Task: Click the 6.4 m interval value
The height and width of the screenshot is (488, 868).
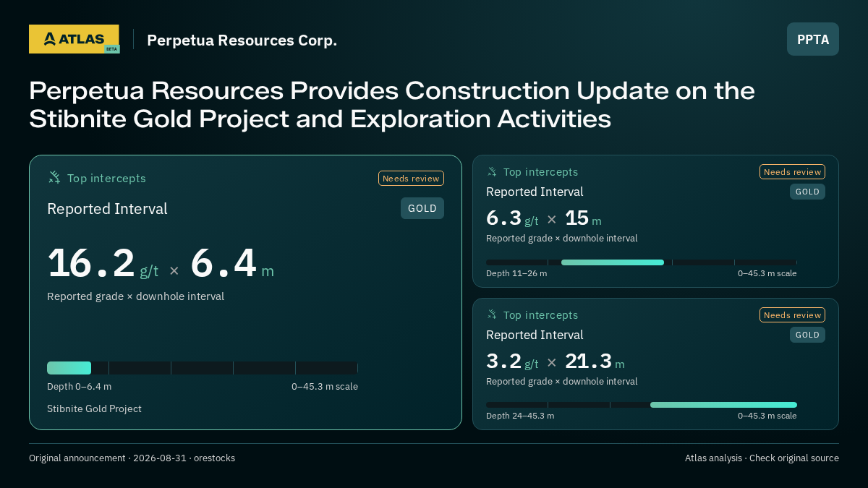Action: 232,264
